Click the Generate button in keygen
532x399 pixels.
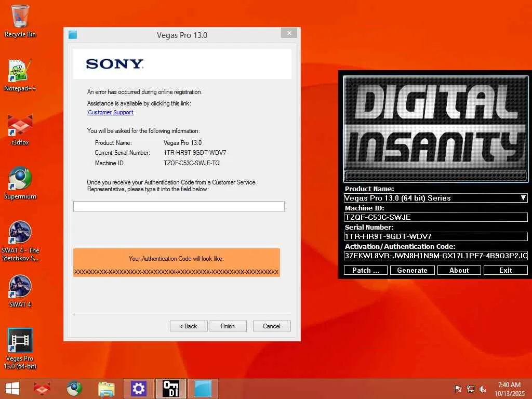412,270
